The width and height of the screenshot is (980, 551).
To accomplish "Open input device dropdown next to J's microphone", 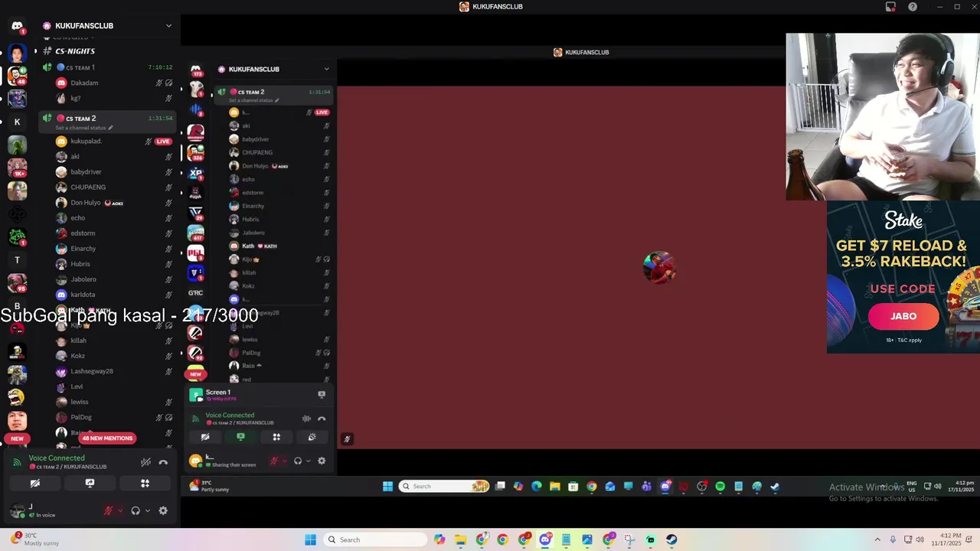I will click(x=119, y=510).
